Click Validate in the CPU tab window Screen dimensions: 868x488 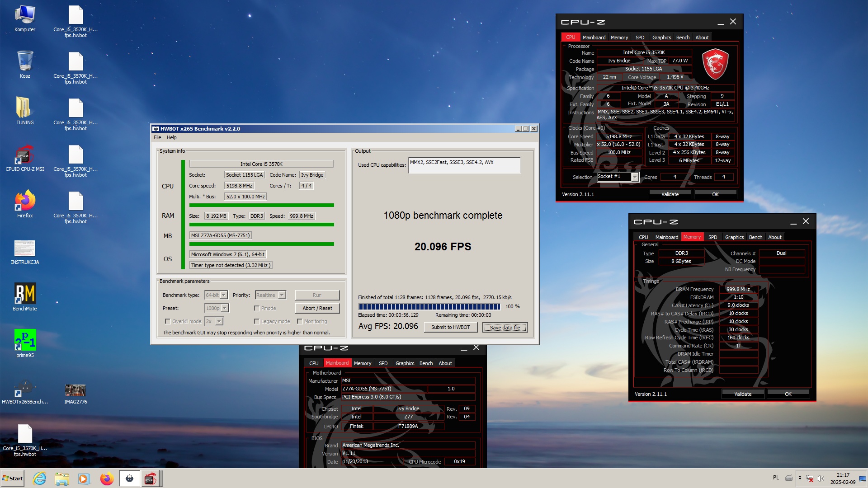(670, 194)
